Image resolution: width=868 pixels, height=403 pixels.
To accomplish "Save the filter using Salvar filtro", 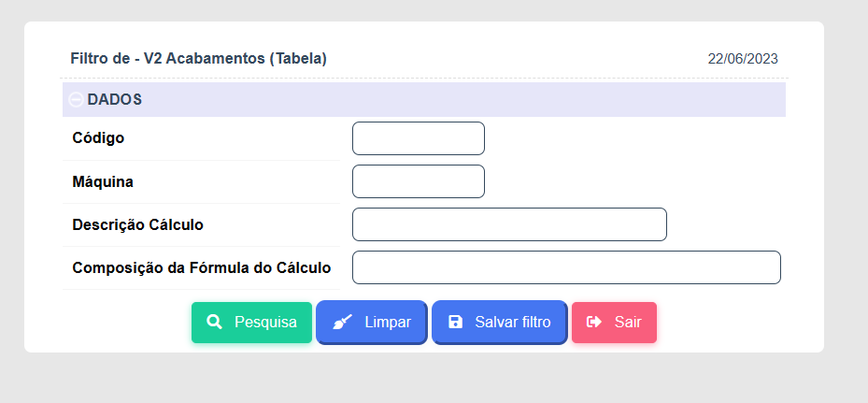I will [x=499, y=322].
